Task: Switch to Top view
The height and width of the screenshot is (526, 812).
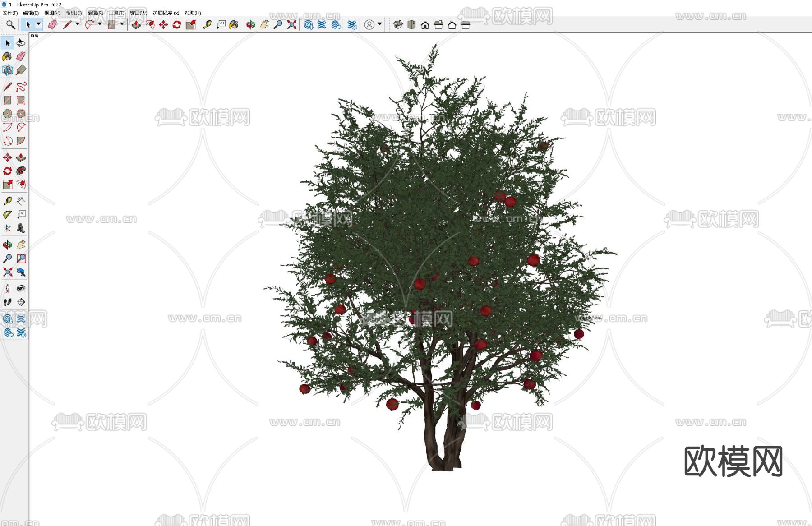Action: pyautogui.click(x=411, y=25)
